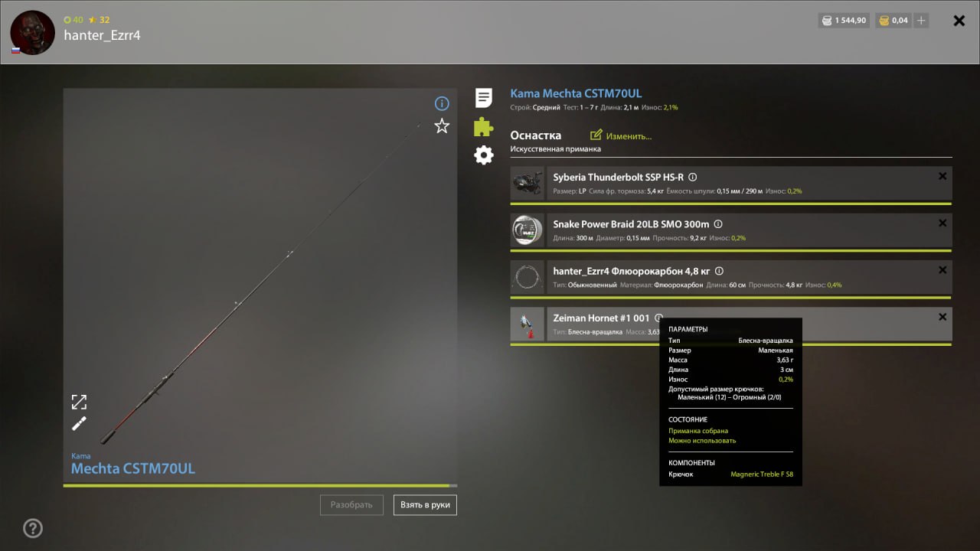Screen dimensions: 980x551
Task: Open the rig setup puzzle tab
Action: [x=483, y=126]
